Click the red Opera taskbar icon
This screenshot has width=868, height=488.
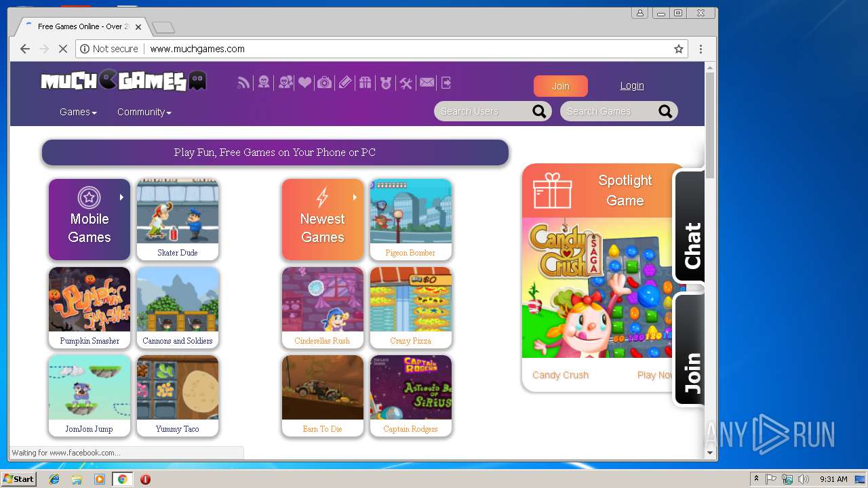pos(145,479)
